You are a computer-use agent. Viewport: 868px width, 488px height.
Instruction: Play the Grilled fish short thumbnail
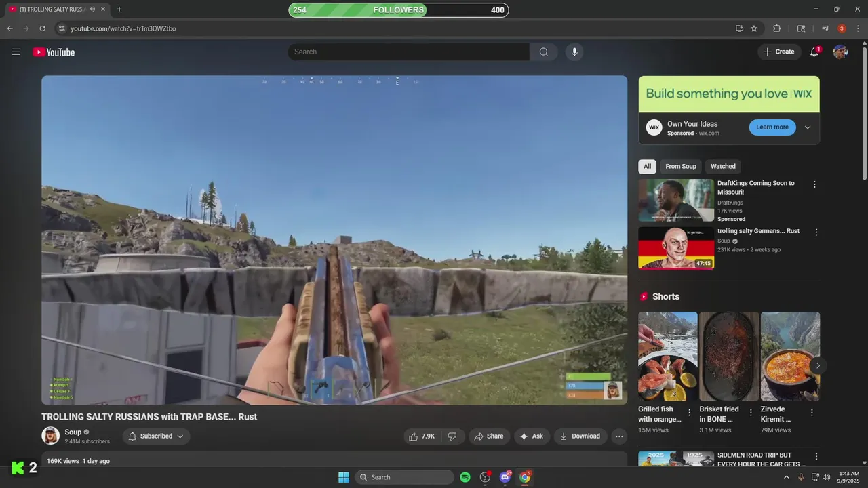click(668, 357)
